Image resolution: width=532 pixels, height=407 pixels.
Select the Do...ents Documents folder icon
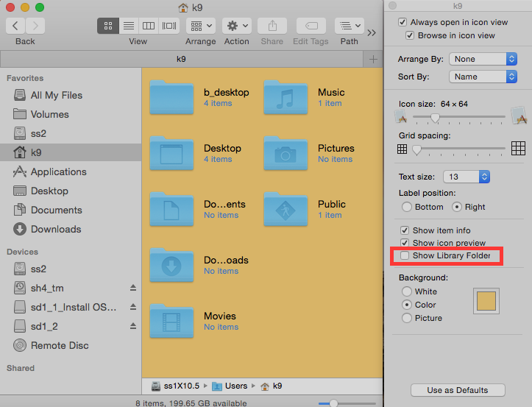click(171, 210)
